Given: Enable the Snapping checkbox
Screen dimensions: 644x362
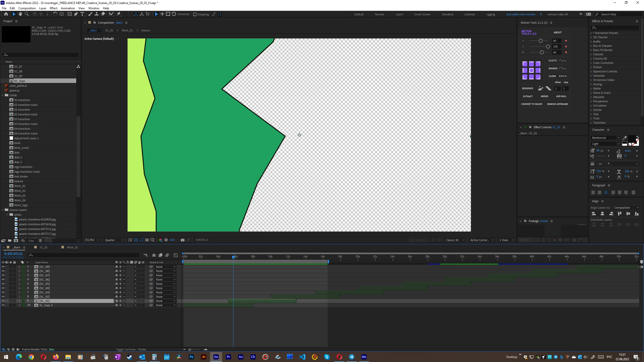Looking at the screenshot, I should point(195,14).
